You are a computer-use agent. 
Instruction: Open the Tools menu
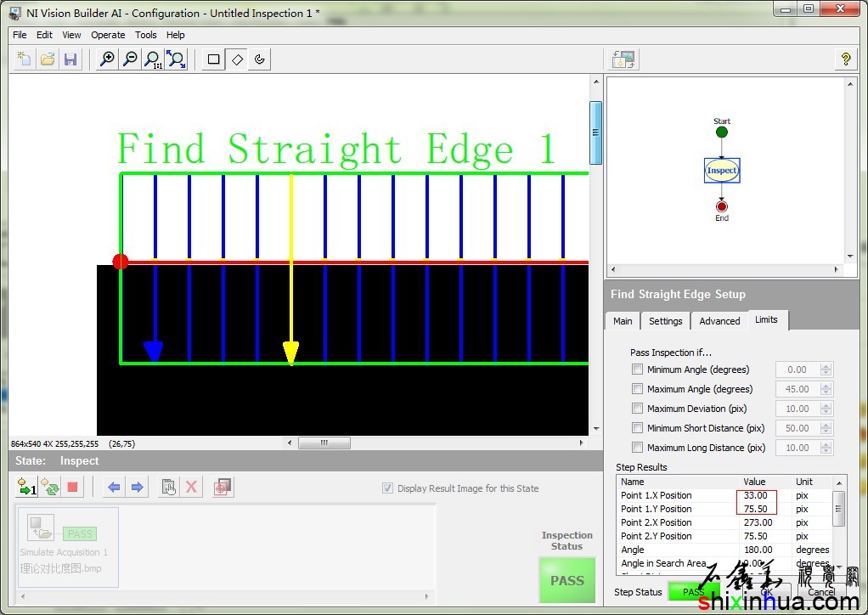pyautogui.click(x=145, y=35)
